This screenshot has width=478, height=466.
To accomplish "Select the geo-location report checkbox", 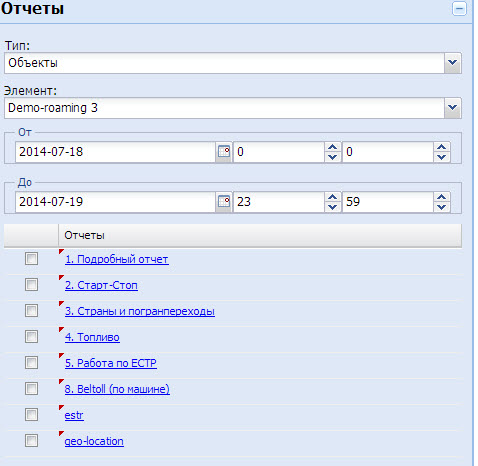I will [x=31, y=441].
